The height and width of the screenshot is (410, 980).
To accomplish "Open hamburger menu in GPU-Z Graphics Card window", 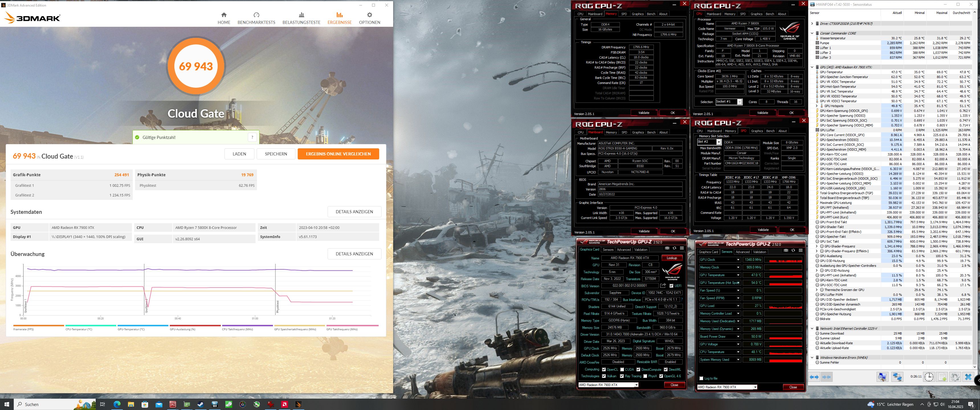I will tap(682, 248).
